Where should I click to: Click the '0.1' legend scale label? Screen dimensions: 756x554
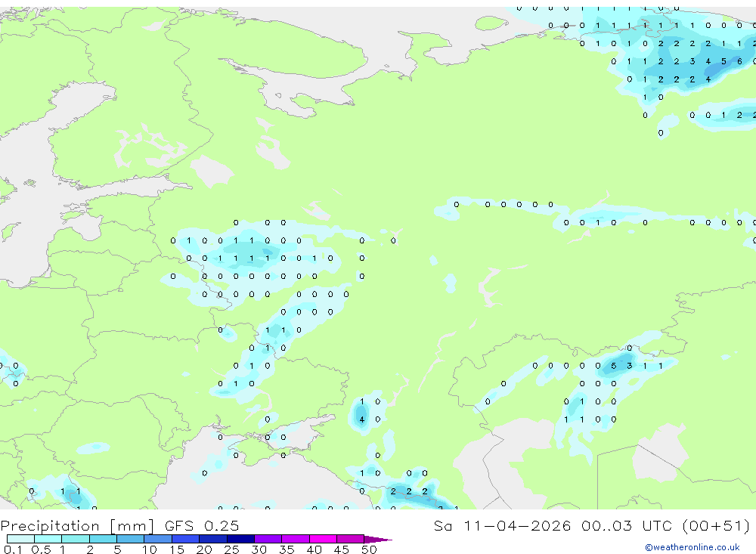click(x=14, y=549)
